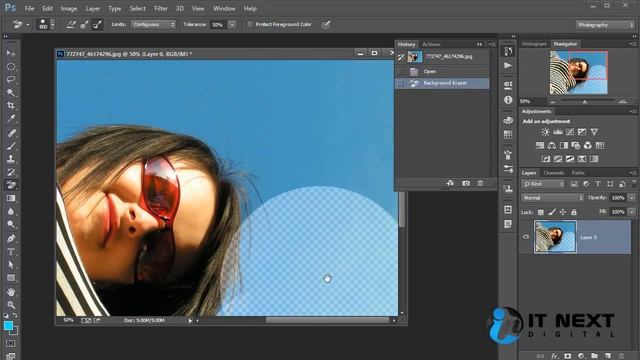Image resolution: width=640 pixels, height=360 pixels.
Task: Click the Tolerance 50% input field
Action: point(219,25)
